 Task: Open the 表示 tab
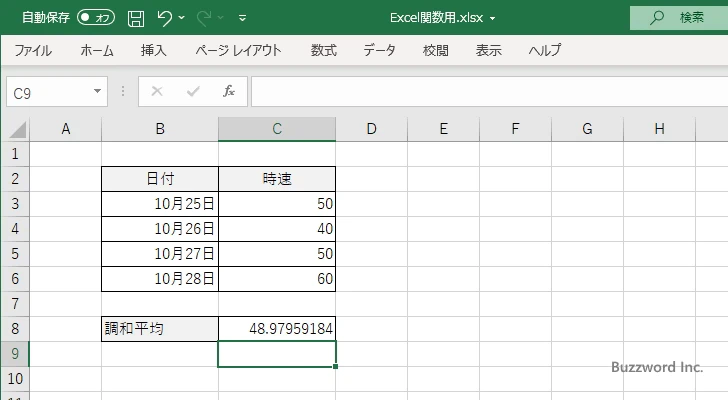488,50
